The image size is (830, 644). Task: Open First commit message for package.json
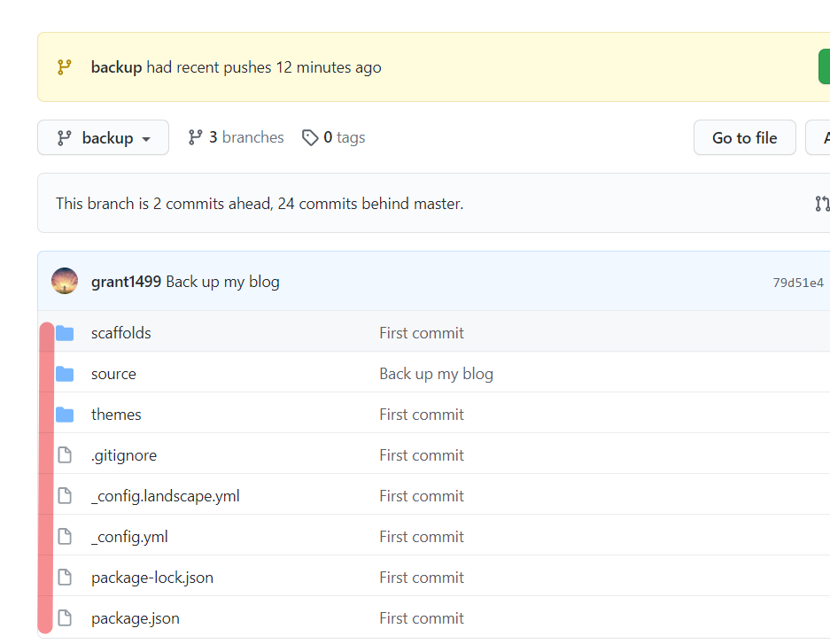[422, 618]
